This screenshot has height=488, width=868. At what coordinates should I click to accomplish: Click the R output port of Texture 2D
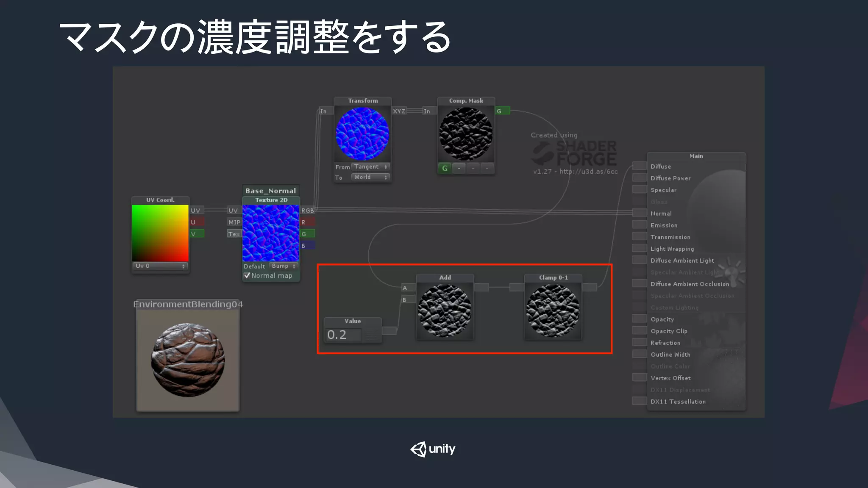(x=308, y=222)
